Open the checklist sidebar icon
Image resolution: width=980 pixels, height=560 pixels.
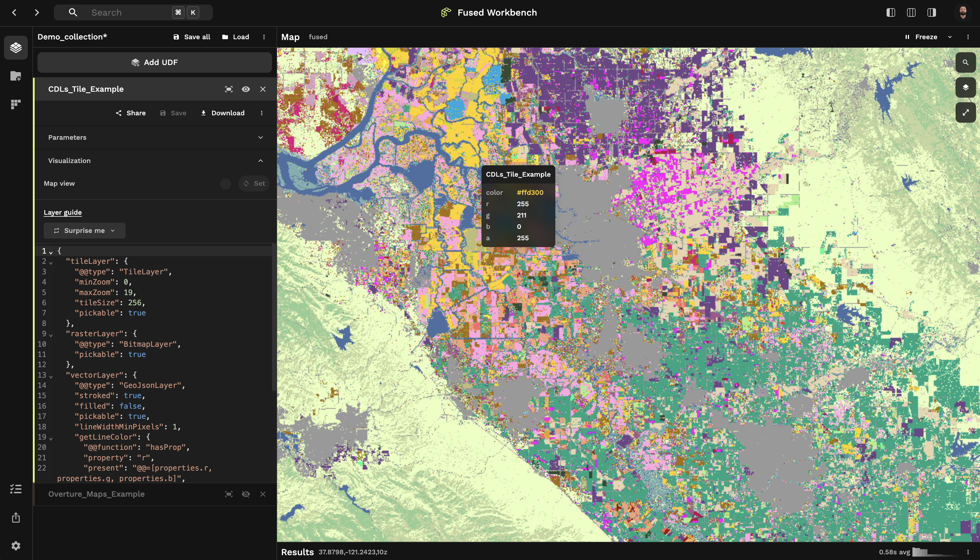(16, 489)
